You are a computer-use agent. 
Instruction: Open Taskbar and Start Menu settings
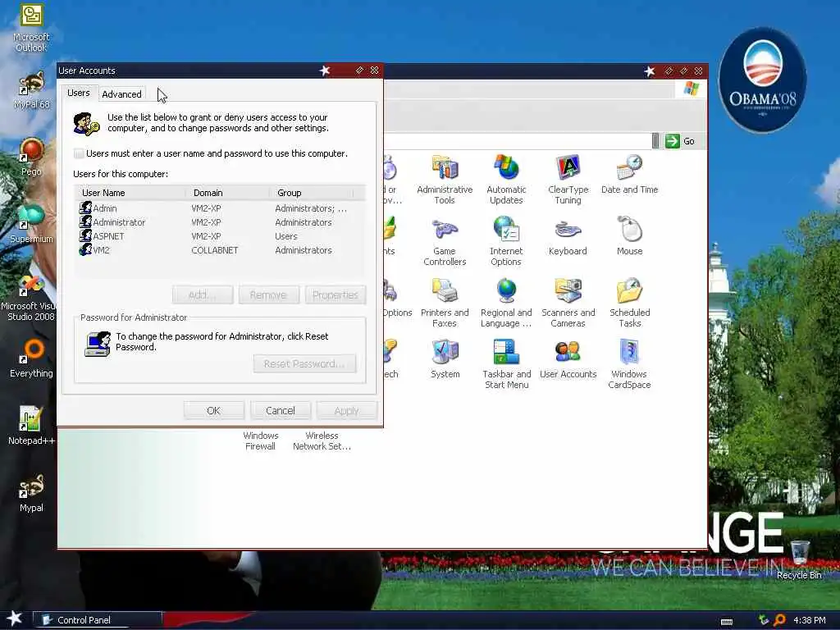click(x=506, y=364)
